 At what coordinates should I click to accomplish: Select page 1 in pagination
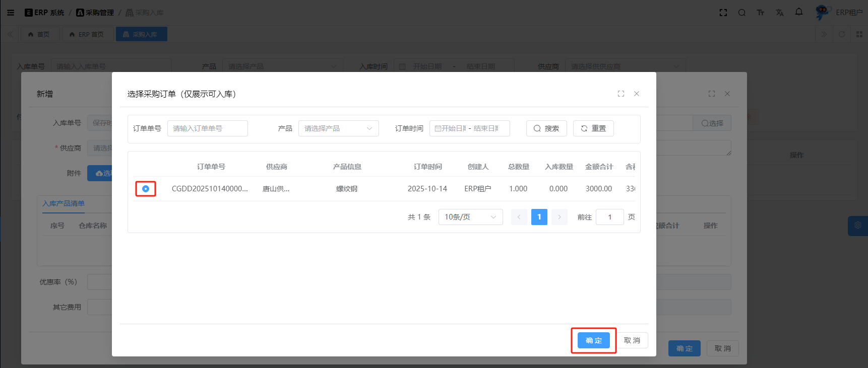[539, 217]
